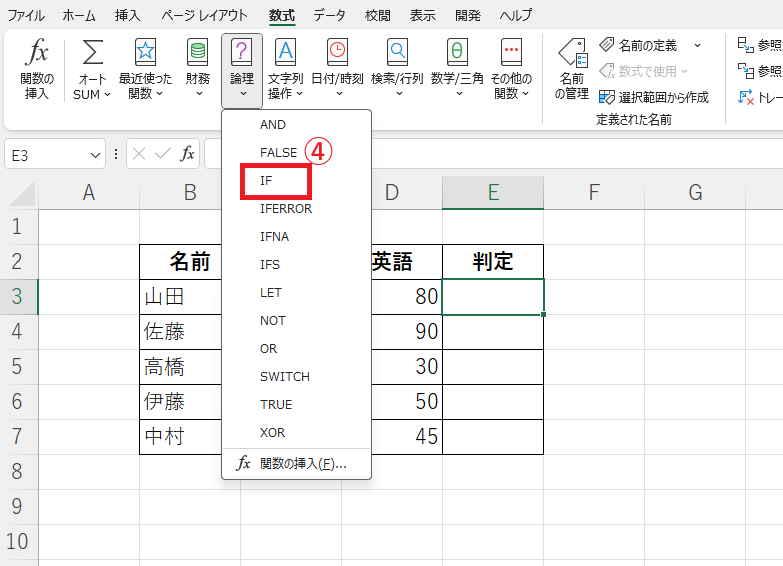Click 名前の定義 tag icon
The height and width of the screenshot is (566, 783).
click(607, 45)
